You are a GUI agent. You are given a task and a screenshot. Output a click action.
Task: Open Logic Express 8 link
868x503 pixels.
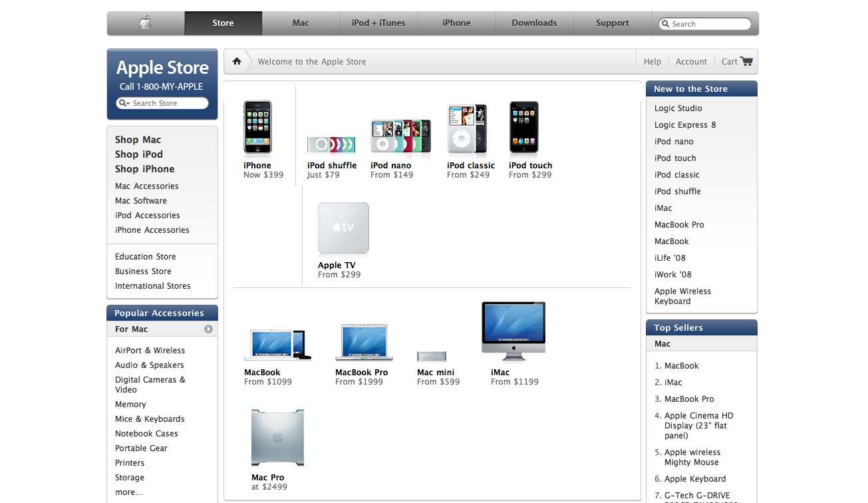tap(685, 125)
